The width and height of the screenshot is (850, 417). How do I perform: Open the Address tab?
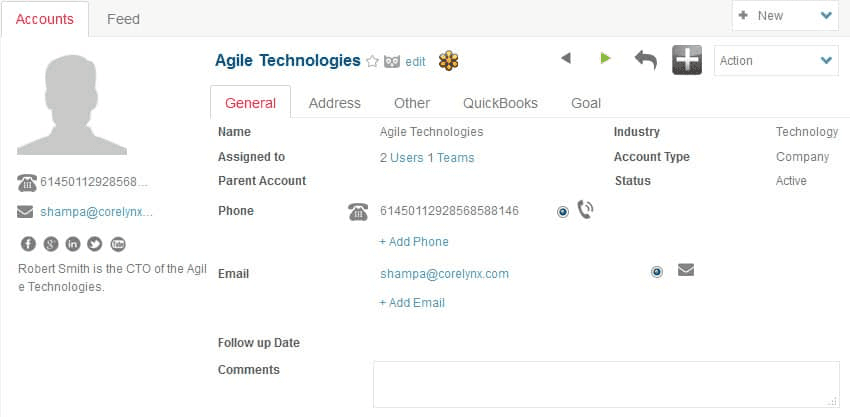click(x=335, y=103)
